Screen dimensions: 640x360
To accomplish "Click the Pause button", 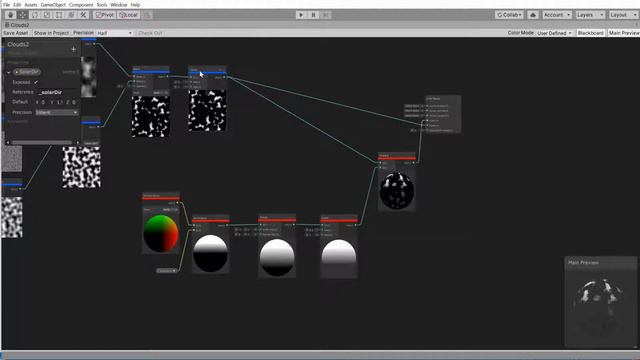I will (313, 15).
